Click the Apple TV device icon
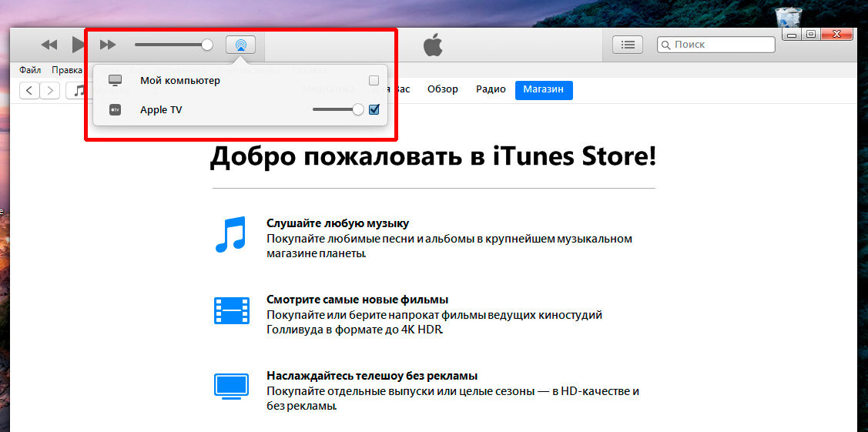This screenshot has height=432, width=868. [116, 109]
